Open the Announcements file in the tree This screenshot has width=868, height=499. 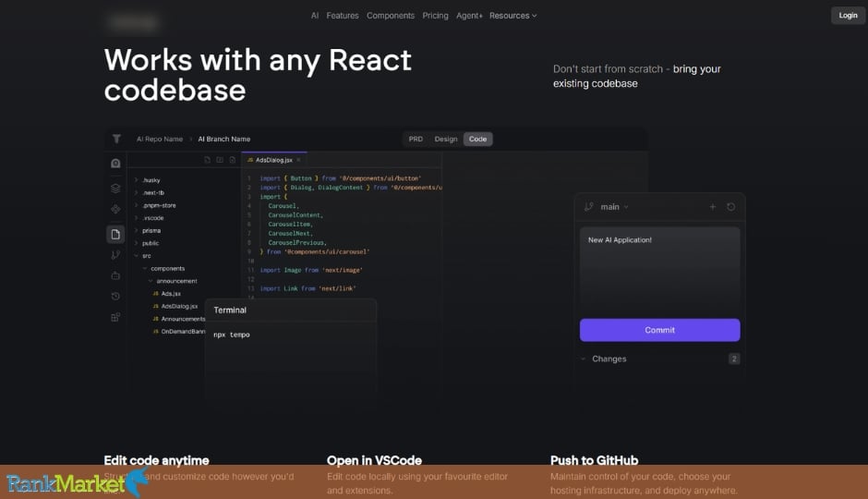(x=179, y=319)
